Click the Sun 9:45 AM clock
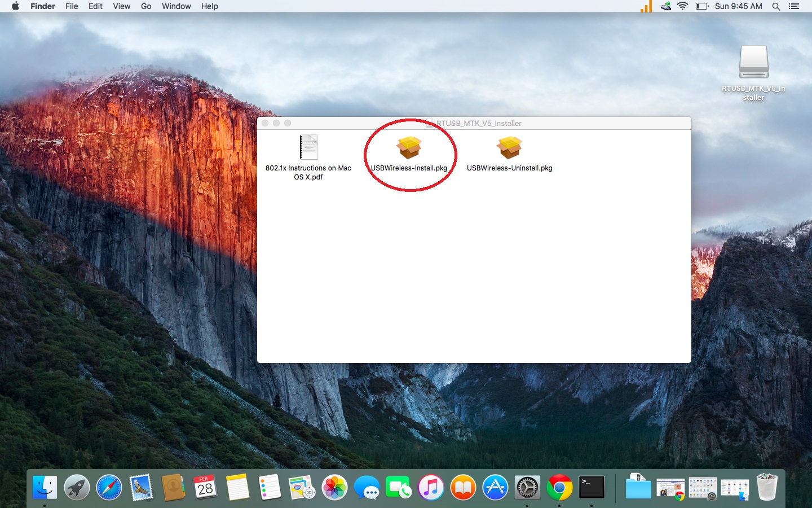 pos(738,6)
